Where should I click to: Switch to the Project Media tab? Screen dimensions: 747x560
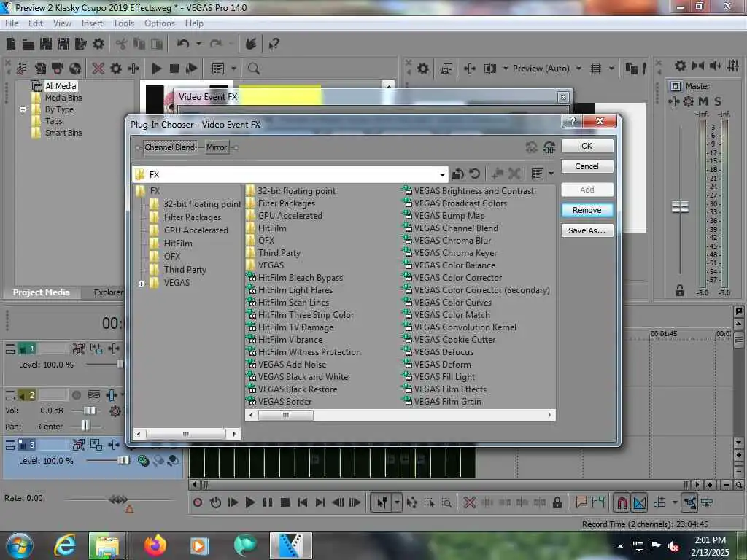[x=41, y=292]
